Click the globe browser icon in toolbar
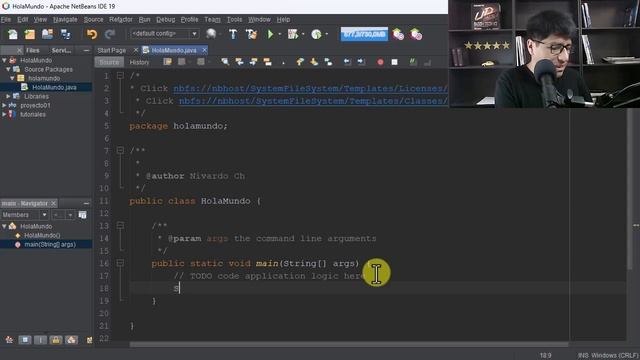Viewport: 640px width, 360px height. coord(211,34)
